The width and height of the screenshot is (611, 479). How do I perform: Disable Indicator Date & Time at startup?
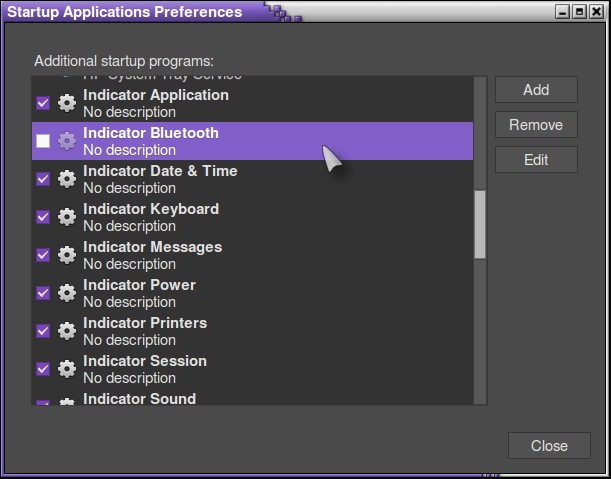[x=43, y=179]
